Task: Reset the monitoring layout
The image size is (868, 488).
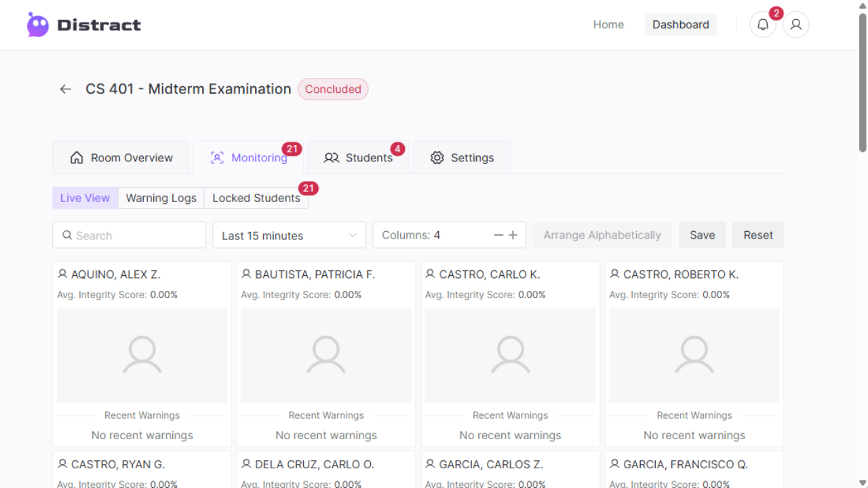Action: [758, 235]
